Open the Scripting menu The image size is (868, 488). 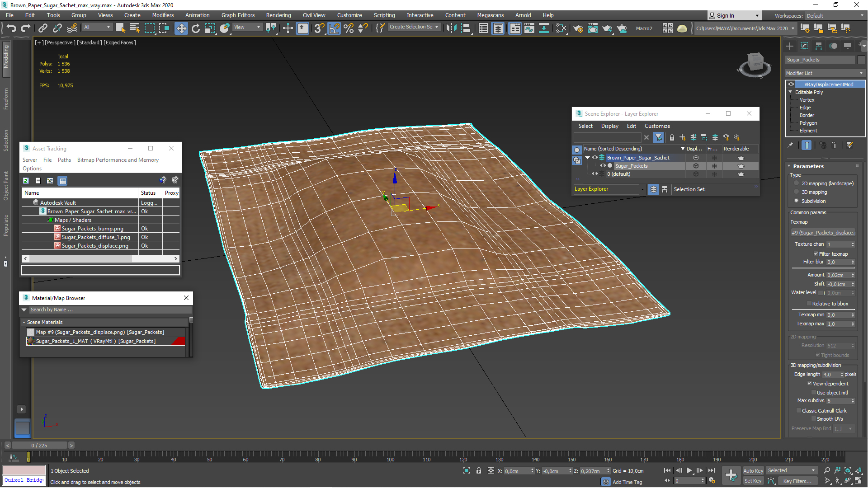(x=384, y=15)
